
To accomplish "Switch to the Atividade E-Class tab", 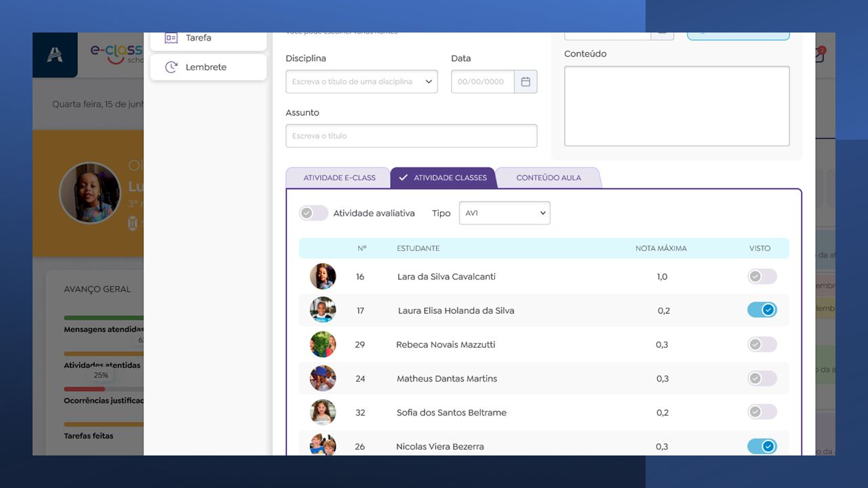I will point(339,178).
